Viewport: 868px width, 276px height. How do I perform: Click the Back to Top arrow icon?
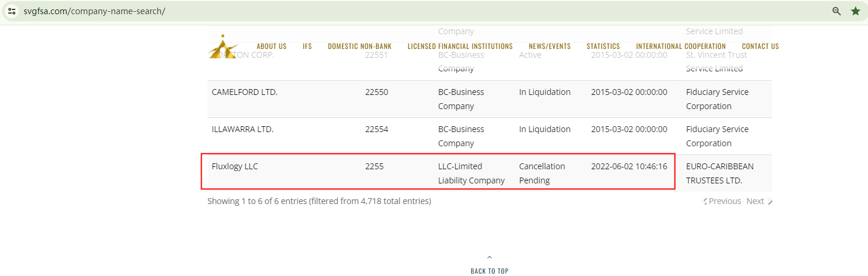[x=489, y=257]
